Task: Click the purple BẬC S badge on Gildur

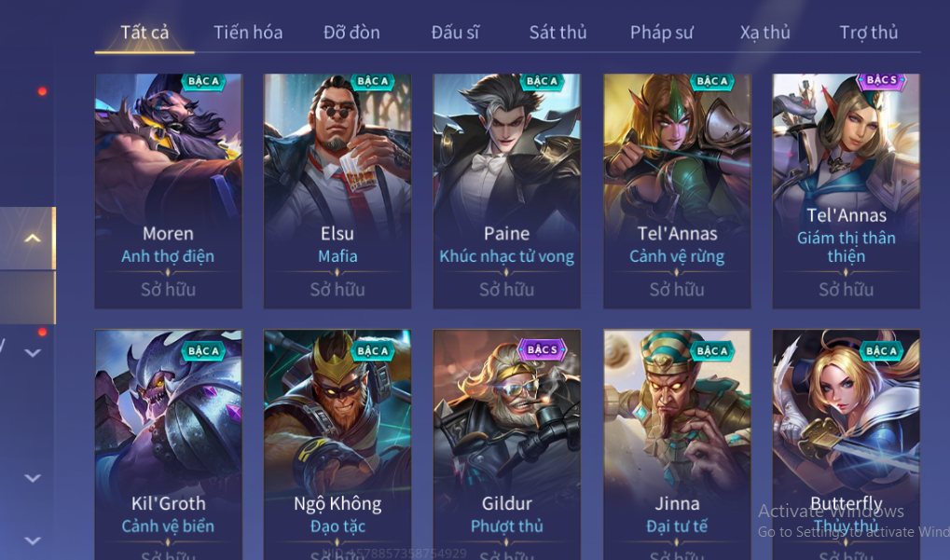Action: pyautogui.click(x=543, y=349)
